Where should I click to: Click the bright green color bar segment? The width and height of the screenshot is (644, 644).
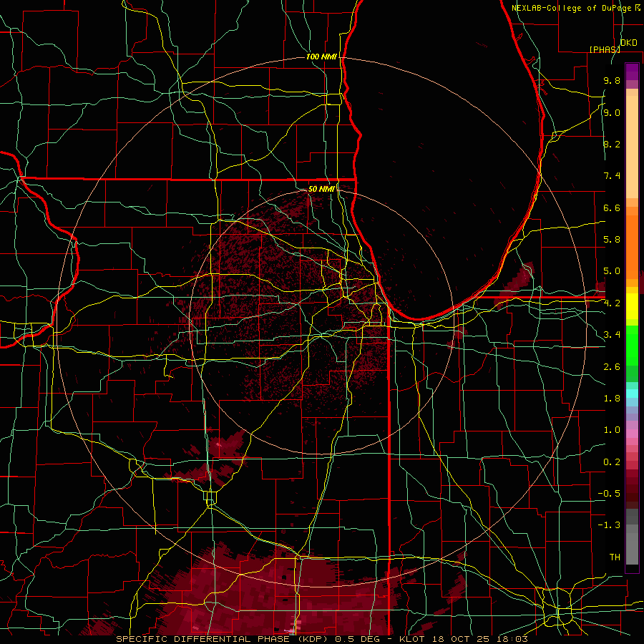pos(632,346)
